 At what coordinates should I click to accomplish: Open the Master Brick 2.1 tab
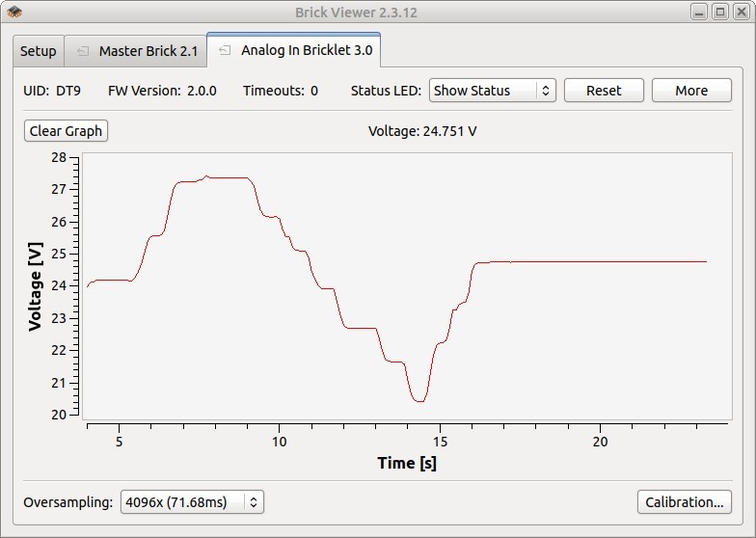(x=136, y=51)
